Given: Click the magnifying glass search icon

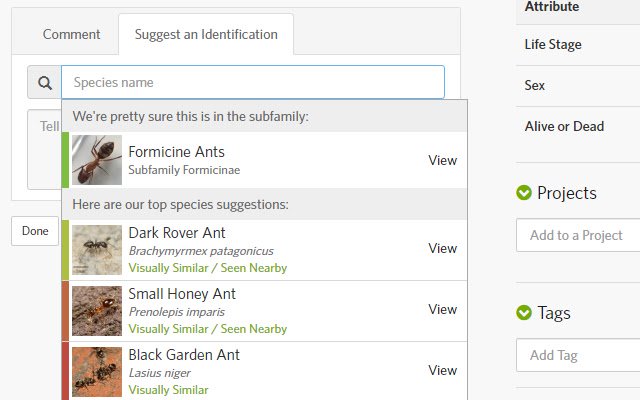Looking at the screenshot, I should (45, 83).
